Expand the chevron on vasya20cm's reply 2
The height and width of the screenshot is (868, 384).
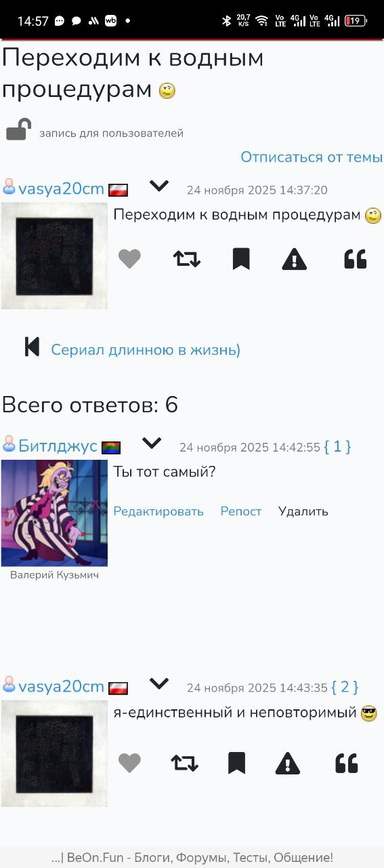159,684
